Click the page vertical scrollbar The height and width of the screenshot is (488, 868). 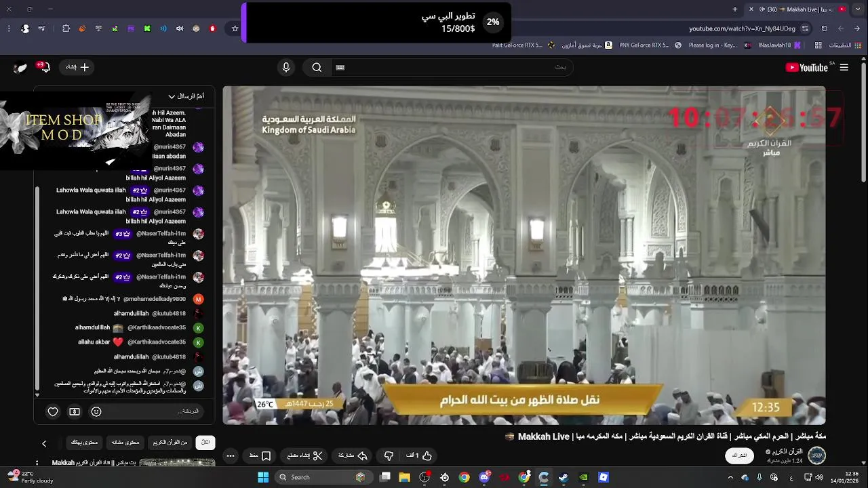(863, 122)
